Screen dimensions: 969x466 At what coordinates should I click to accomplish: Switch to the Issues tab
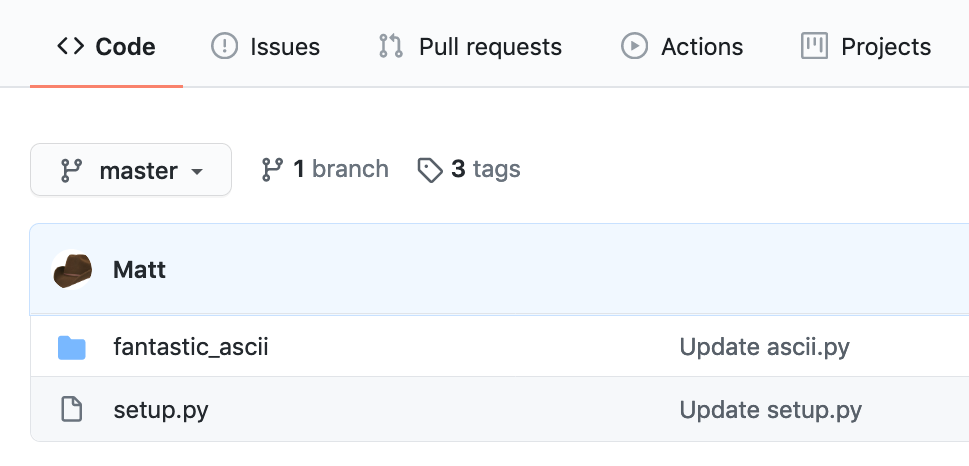(x=284, y=47)
